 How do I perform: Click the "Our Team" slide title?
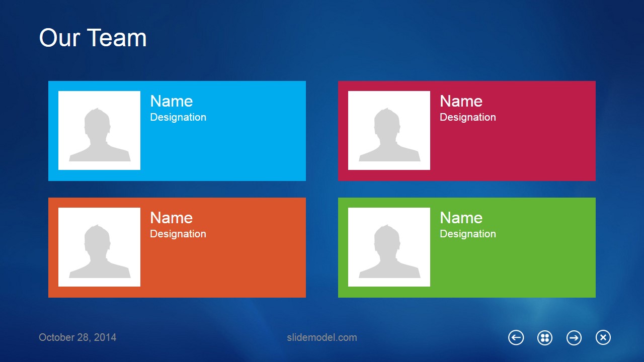coord(93,38)
